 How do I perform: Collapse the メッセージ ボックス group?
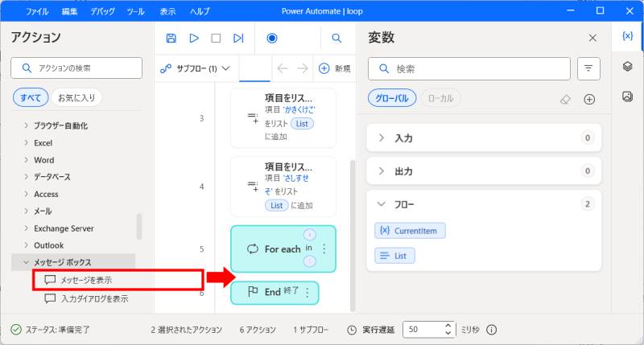click(x=26, y=262)
